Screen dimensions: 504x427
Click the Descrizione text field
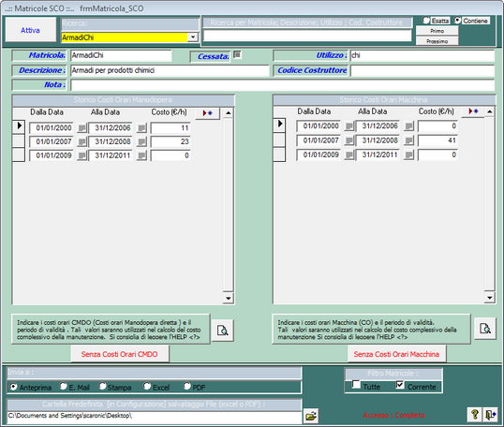pyautogui.click(x=170, y=70)
